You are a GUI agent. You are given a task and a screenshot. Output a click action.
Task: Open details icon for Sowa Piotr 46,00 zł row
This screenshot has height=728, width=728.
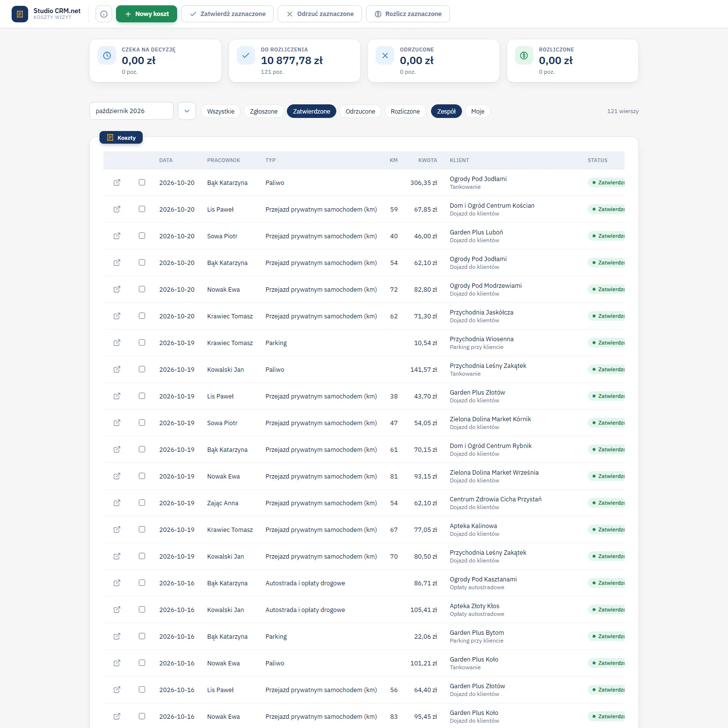pos(117,236)
